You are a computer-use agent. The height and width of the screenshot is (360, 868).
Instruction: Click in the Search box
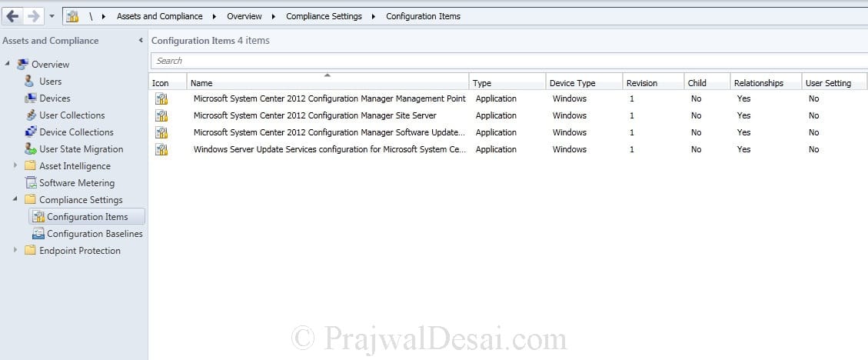pos(509,61)
